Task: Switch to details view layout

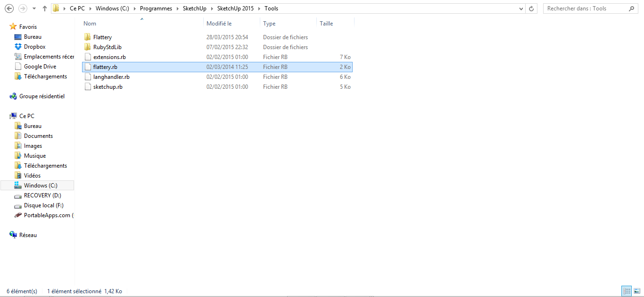Action: point(627,291)
